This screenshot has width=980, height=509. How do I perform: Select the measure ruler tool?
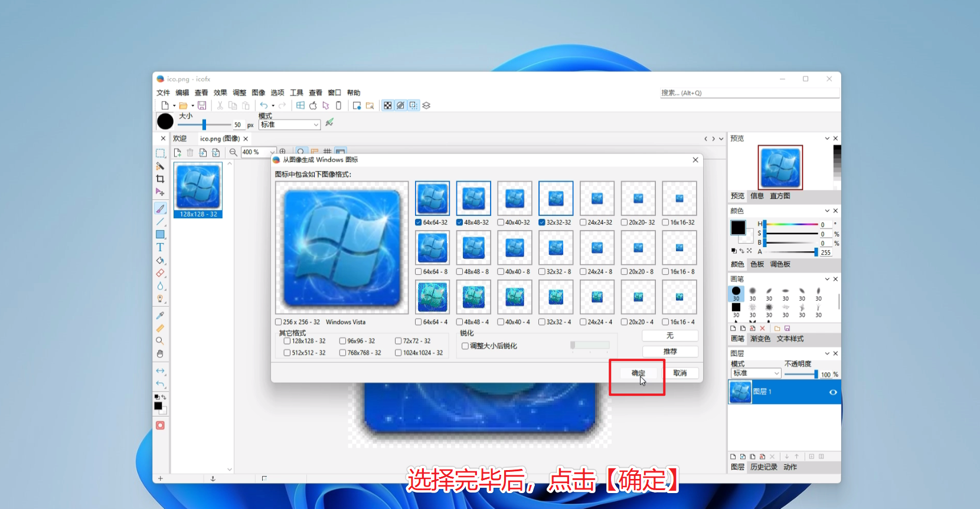pos(160,329)
